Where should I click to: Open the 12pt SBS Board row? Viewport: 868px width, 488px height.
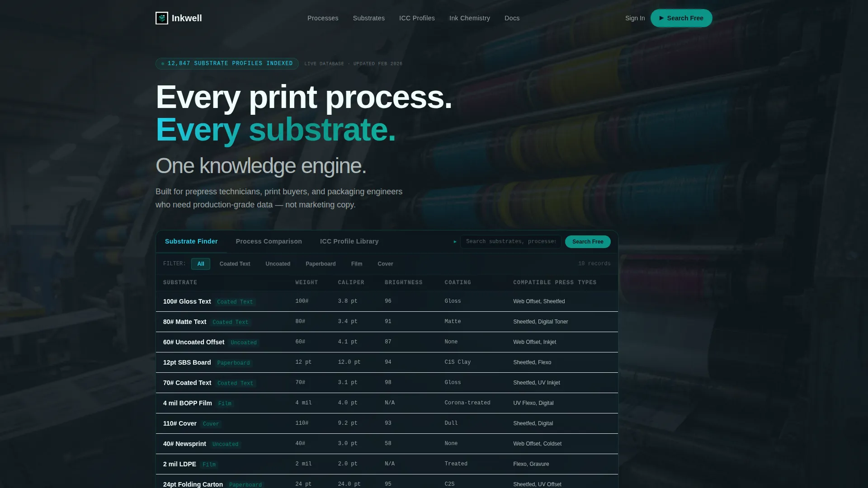coord(387,362)
